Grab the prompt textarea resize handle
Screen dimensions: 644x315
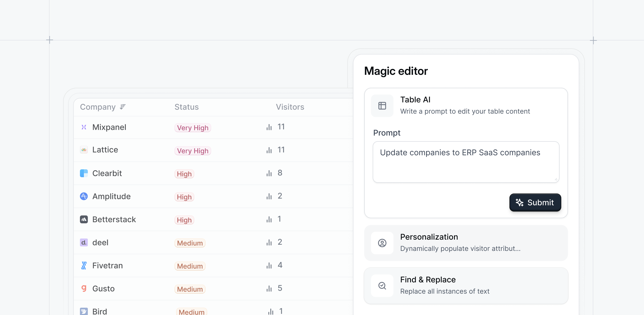pyautogui.click(x=556, y=179)
